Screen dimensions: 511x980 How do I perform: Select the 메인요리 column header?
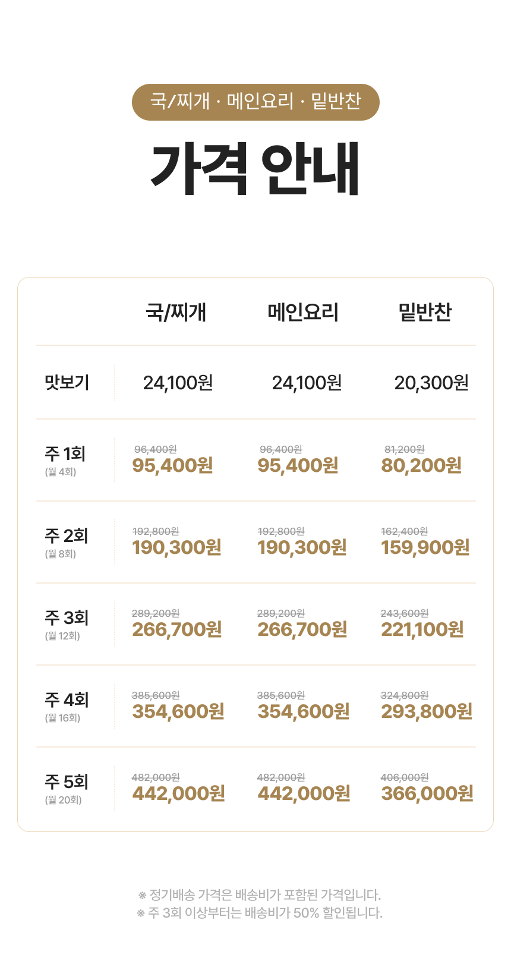point(303,312)
